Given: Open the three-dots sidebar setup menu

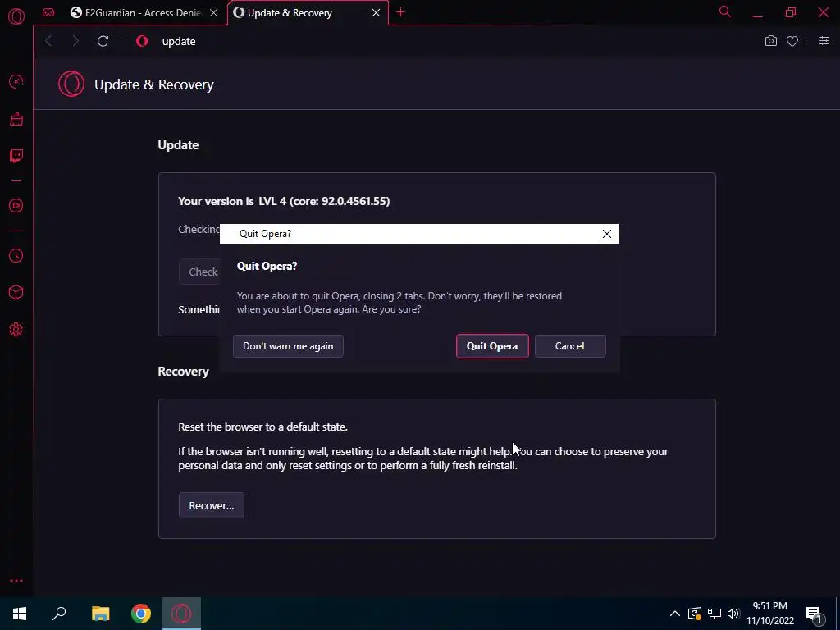Looking at the screenshot, I should click(16, 581).
